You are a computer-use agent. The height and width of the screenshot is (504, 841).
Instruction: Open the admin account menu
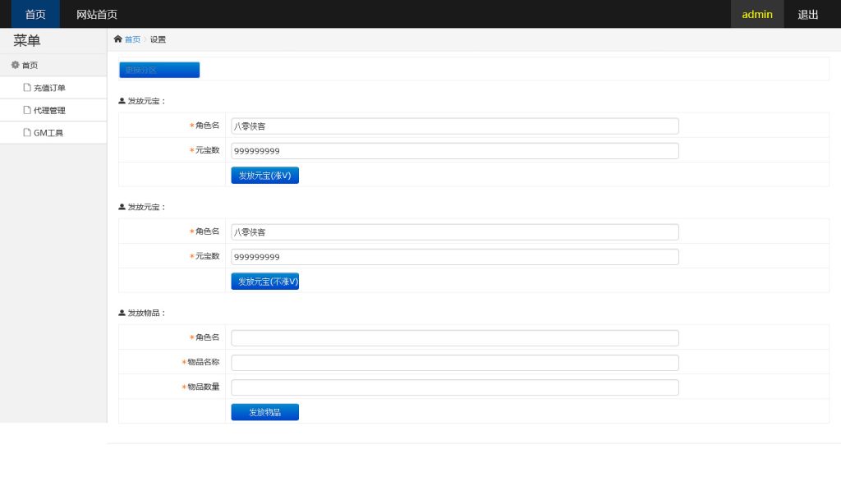click(756, 14)
